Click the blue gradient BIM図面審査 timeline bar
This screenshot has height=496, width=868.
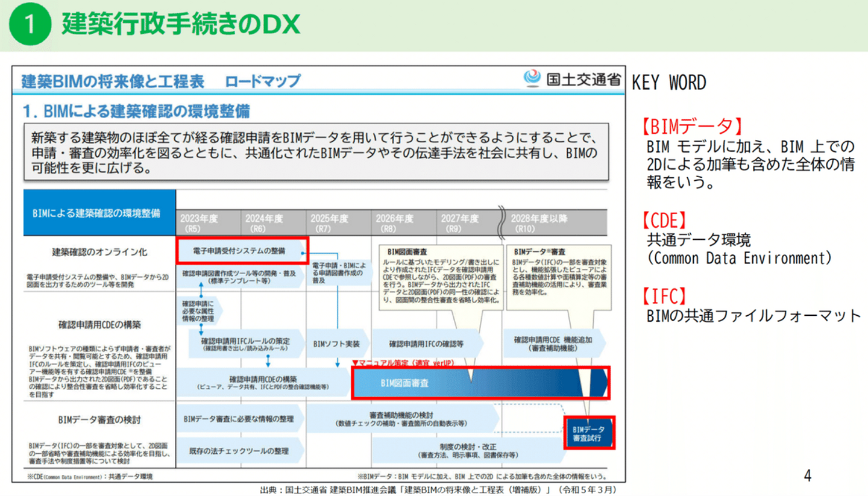click(x=480, y=383)
